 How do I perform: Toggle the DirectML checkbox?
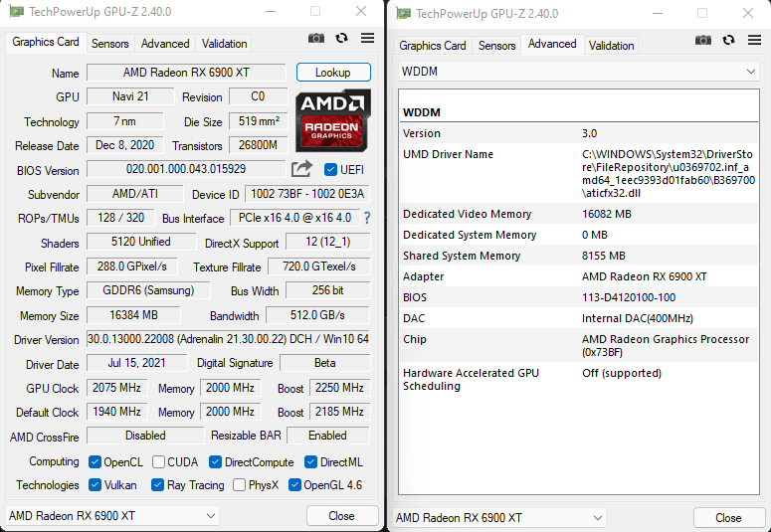310,462
